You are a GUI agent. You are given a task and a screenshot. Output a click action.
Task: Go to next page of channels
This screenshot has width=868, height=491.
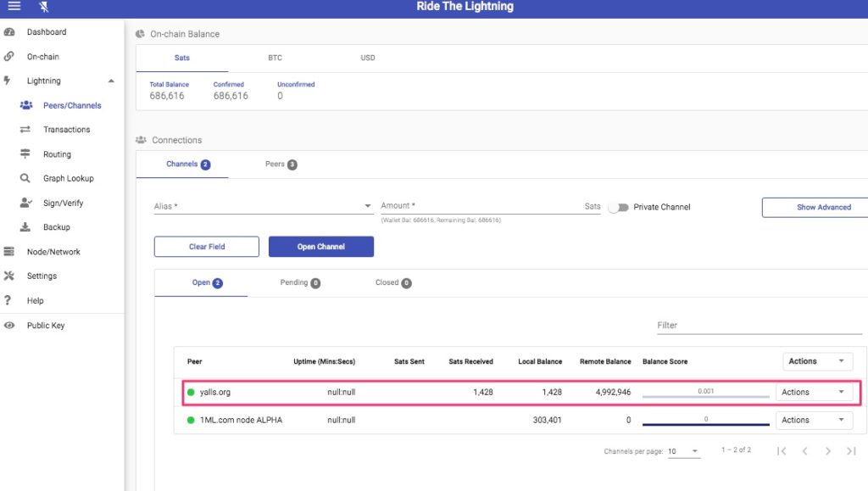click(x=828, y=451)
